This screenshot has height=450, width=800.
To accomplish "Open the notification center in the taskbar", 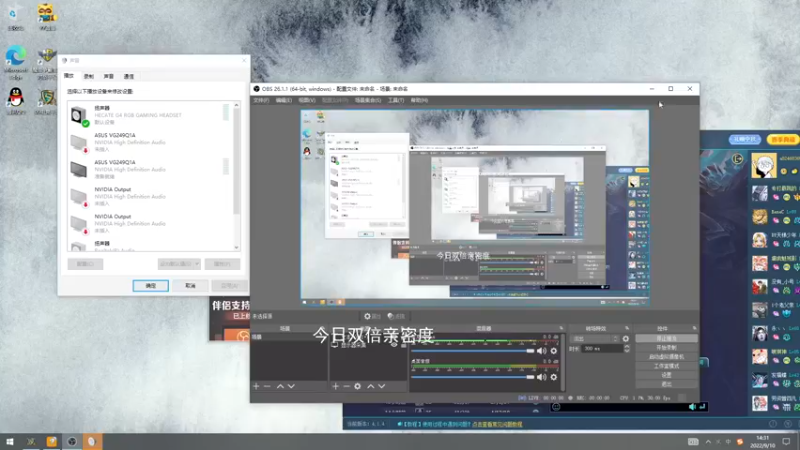I will point(786,441).
